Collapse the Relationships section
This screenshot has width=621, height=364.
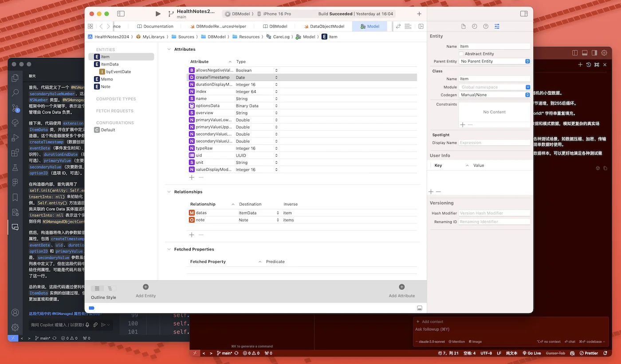(169, 192)
